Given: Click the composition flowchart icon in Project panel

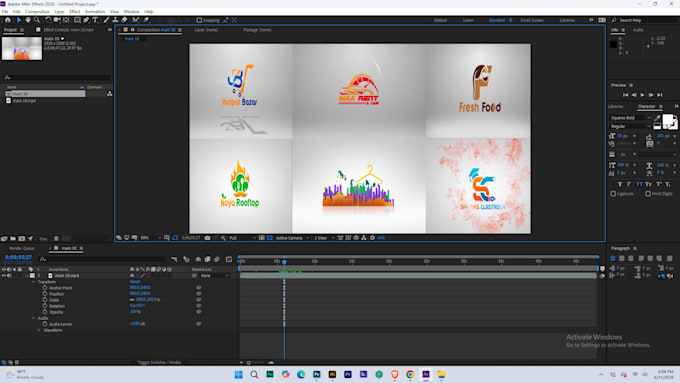Looking at the screenshot, I should [110, 94].
